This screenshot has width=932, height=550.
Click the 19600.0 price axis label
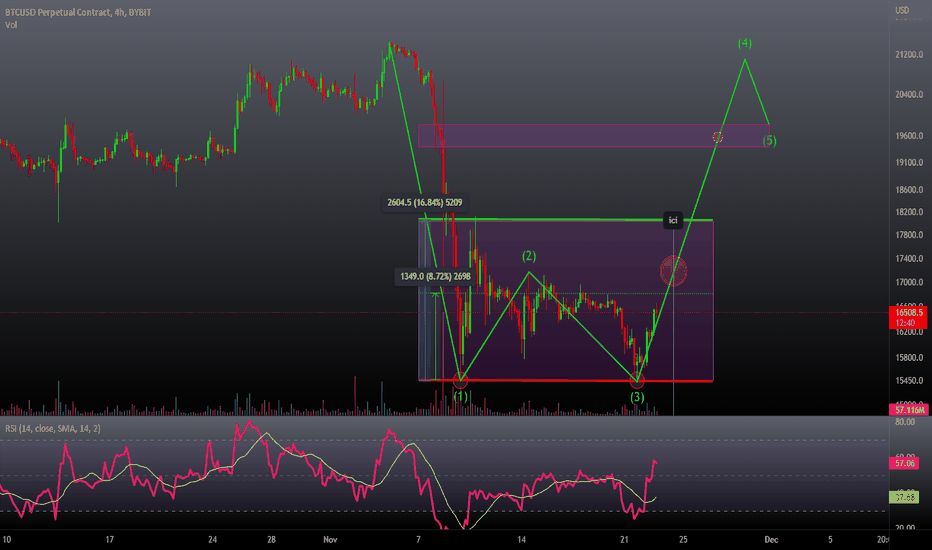909,136
